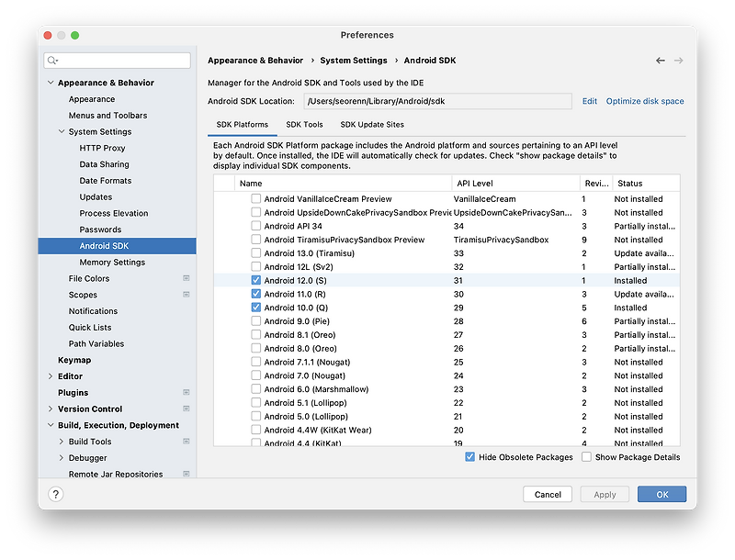The image size is (735, 560).
Task: Collapse the System Settings tree node
Action: pyautogui.click(x=62, y=131)
